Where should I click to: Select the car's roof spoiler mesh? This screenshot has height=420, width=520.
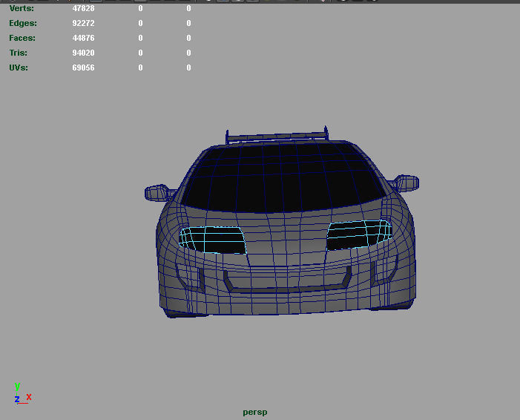click(x=277, y=135)
